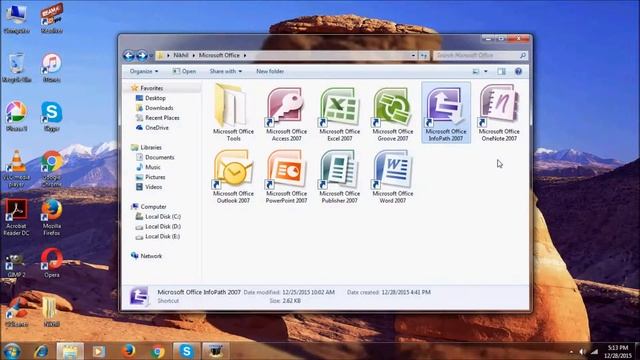This screenshot has width=640, height=360.
Task: Go to Desktop in the navigation pane
Action: click(x=155, y=98)
